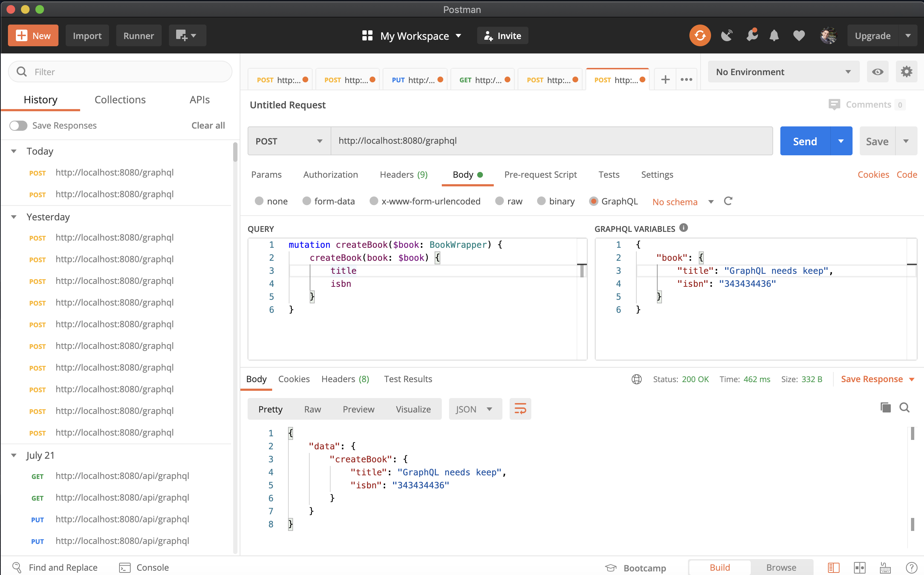Open the My Workspace dropdown
This screenshot has width=924, height=575.
click(412, 36)
